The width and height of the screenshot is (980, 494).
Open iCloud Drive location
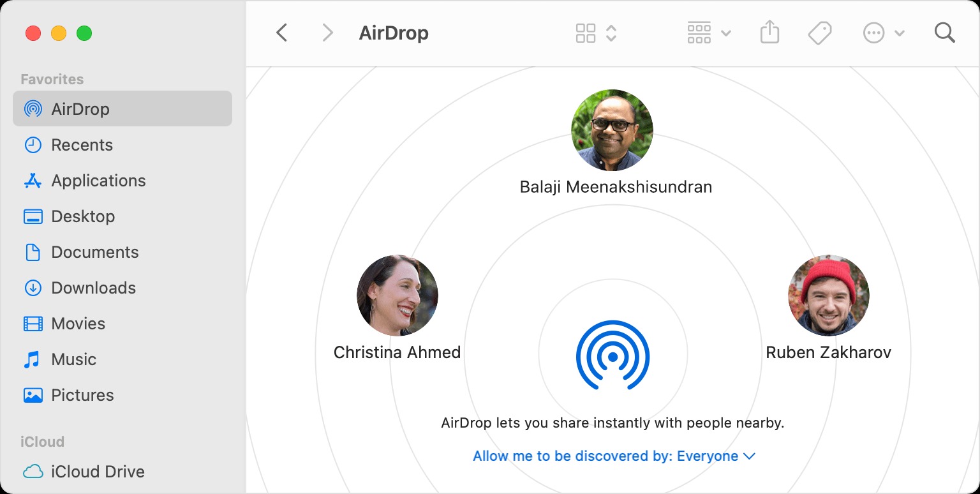122,472
